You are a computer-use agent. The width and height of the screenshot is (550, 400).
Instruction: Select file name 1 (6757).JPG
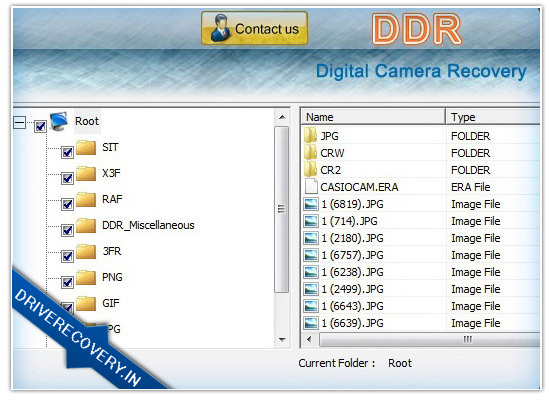[352, 255]
